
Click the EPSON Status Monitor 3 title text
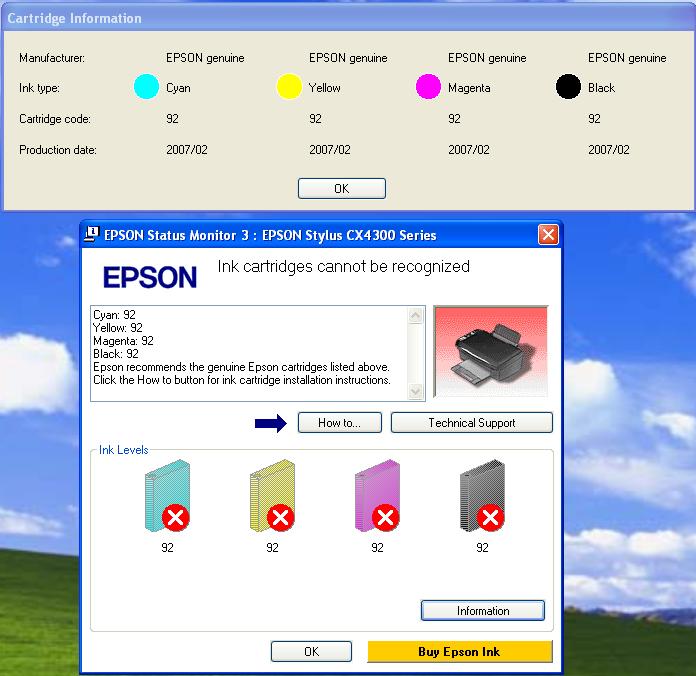tap(270, 235)
